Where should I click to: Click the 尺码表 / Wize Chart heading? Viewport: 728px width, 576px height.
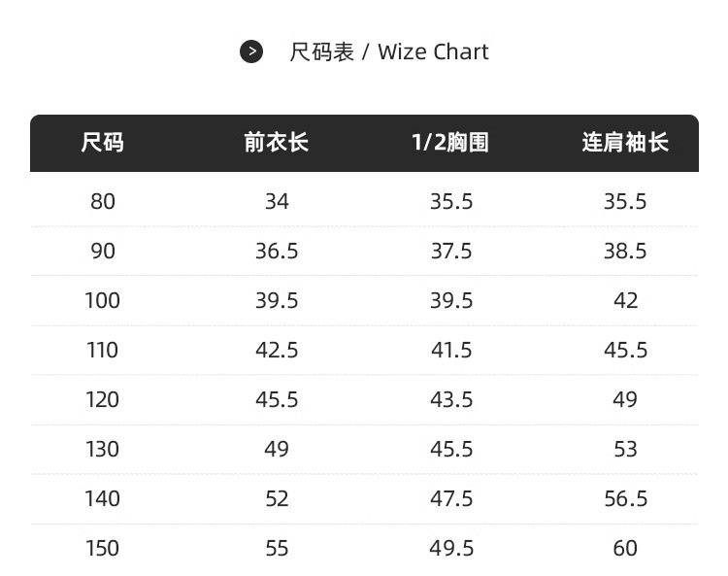pos(388,51)
